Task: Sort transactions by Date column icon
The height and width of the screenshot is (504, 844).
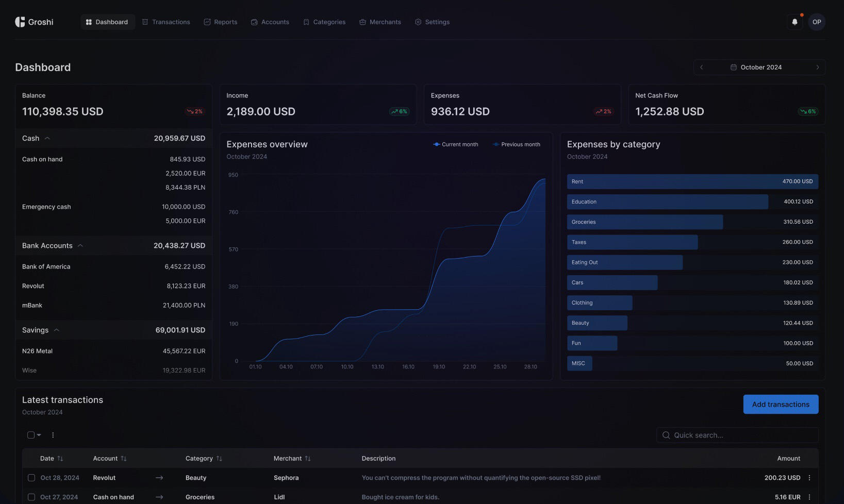Action: [x=60, y=459]
